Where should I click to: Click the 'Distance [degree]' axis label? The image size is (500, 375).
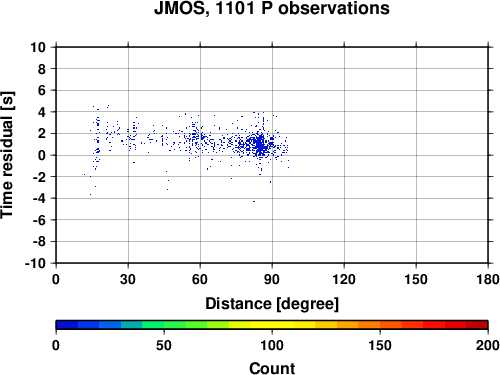point(272,304)
